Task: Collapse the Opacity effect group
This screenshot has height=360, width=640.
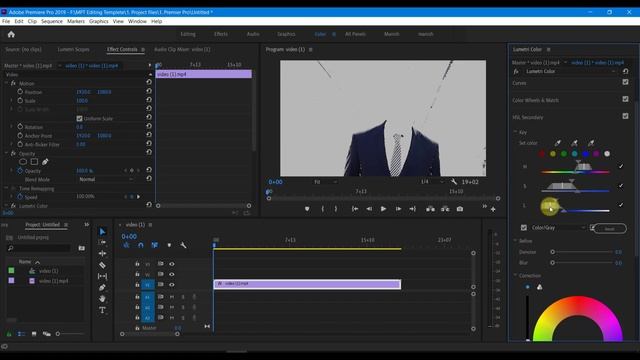Action: click(x=7, y=153)
